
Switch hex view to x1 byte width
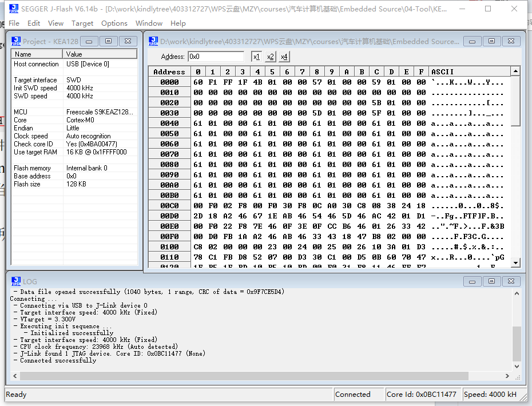coord(256,57)
